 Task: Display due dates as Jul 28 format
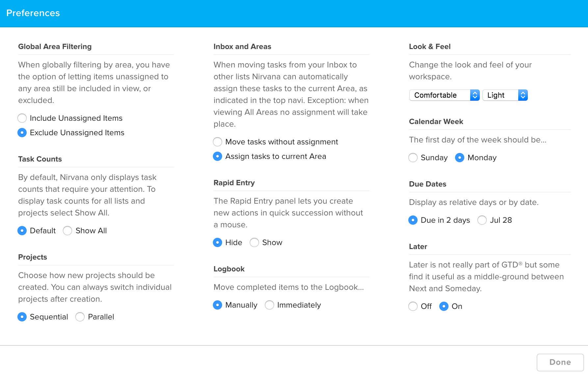[x=482, y=220]
